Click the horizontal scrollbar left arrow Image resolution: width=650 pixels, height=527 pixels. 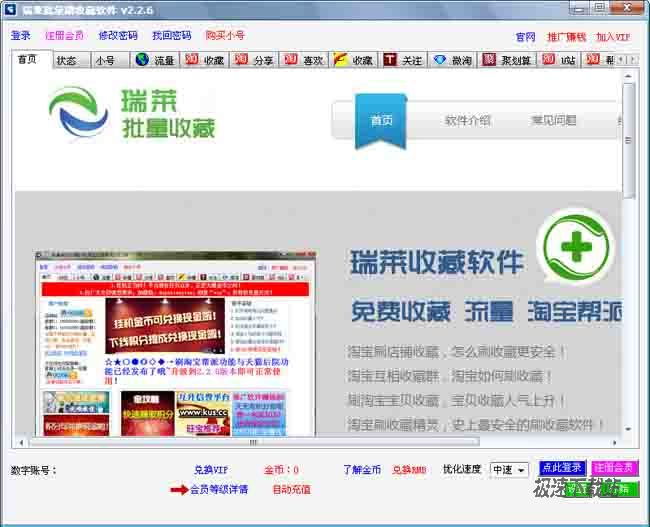click(x=22, y=442)
